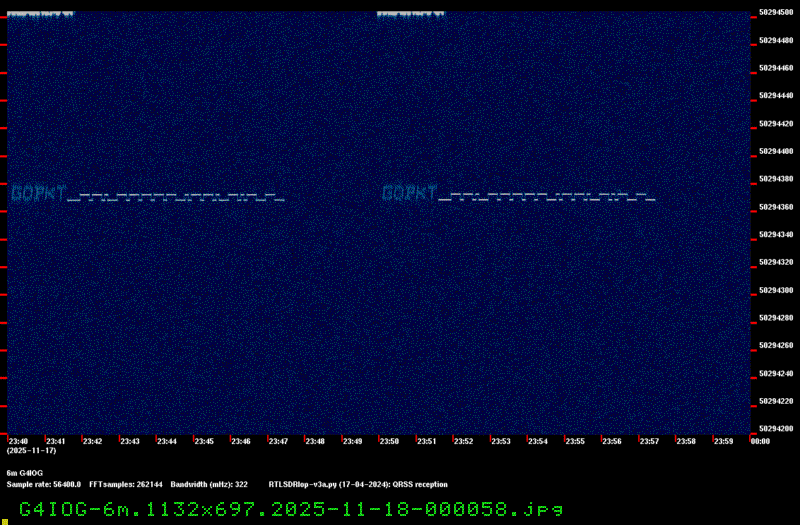Click the signal burst at top-center of spectrogram
This screenshot has width=800, height=525.
click(410, 16)
